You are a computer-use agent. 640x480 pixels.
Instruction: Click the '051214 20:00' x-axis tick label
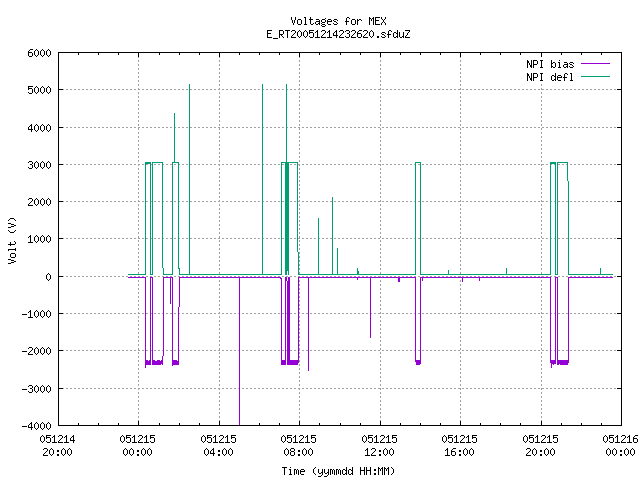point(58,446)
